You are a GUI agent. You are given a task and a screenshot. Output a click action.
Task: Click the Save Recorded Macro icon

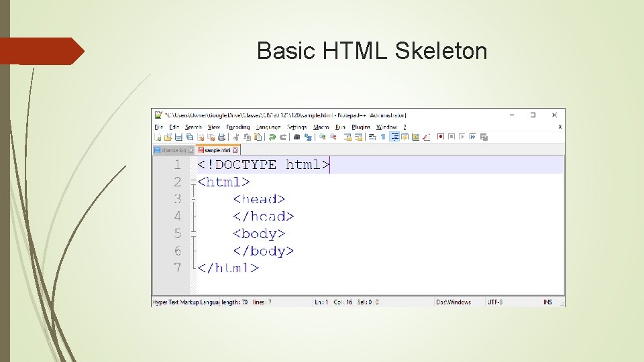pos(484,137)
